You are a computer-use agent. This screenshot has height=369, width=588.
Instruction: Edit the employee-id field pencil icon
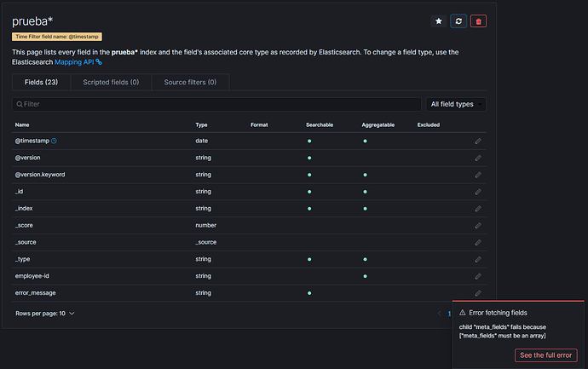point(478,276)
